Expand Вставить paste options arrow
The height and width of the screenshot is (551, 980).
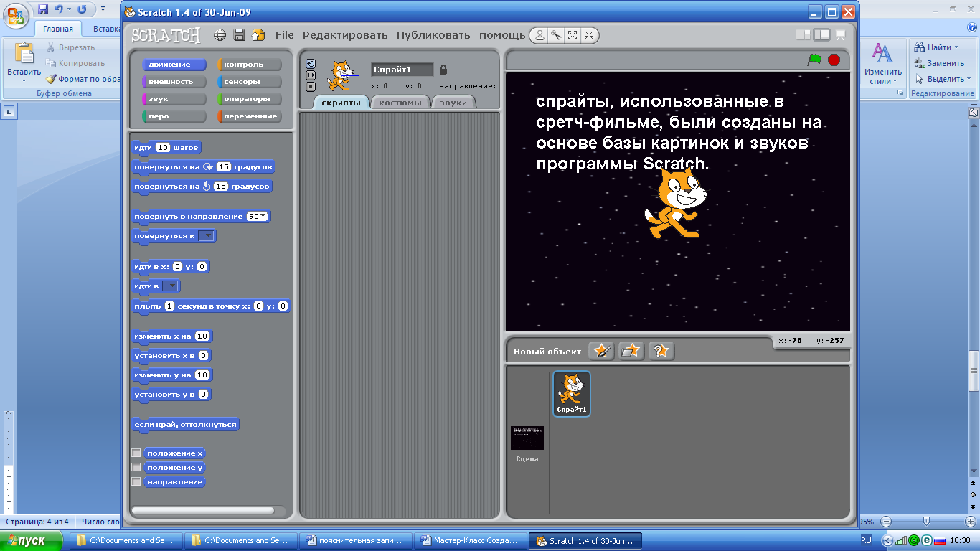click(24, 80)
